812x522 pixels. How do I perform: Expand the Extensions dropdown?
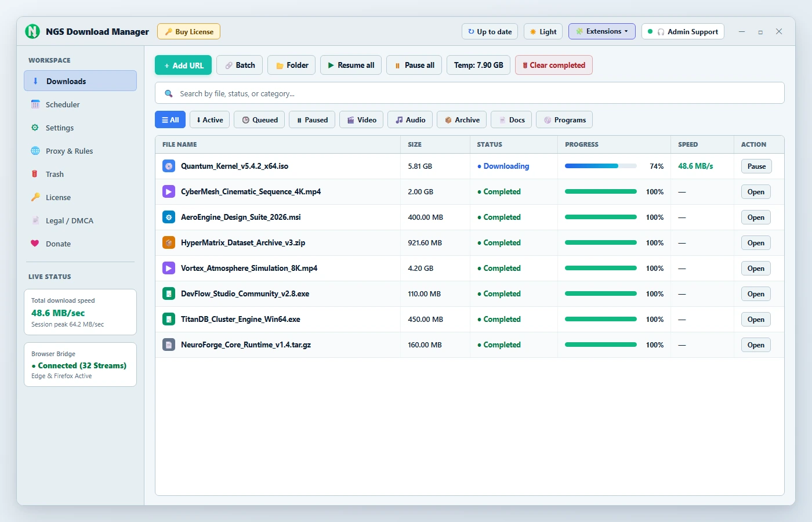[601, 31]
